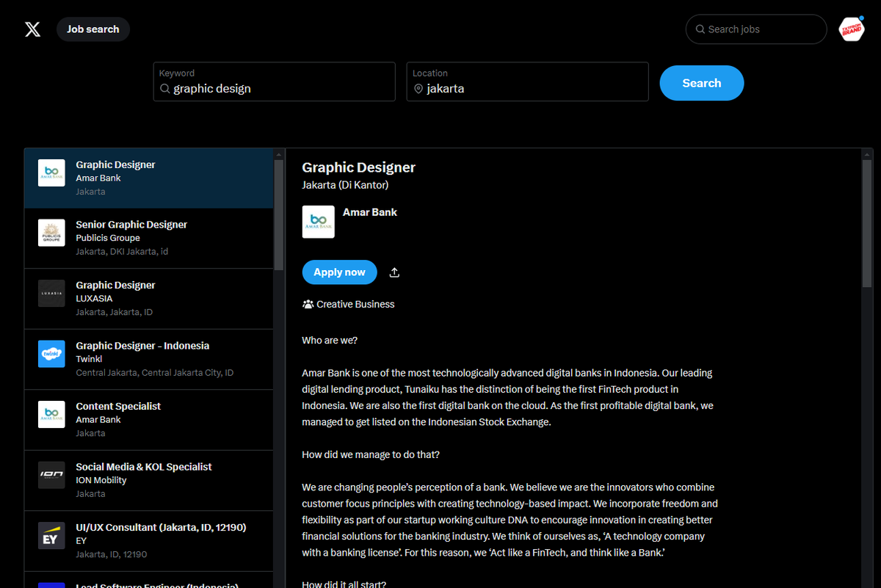Focus the Search jobs box
This screenshot has width=881, height=588.
tap(756, 29)
